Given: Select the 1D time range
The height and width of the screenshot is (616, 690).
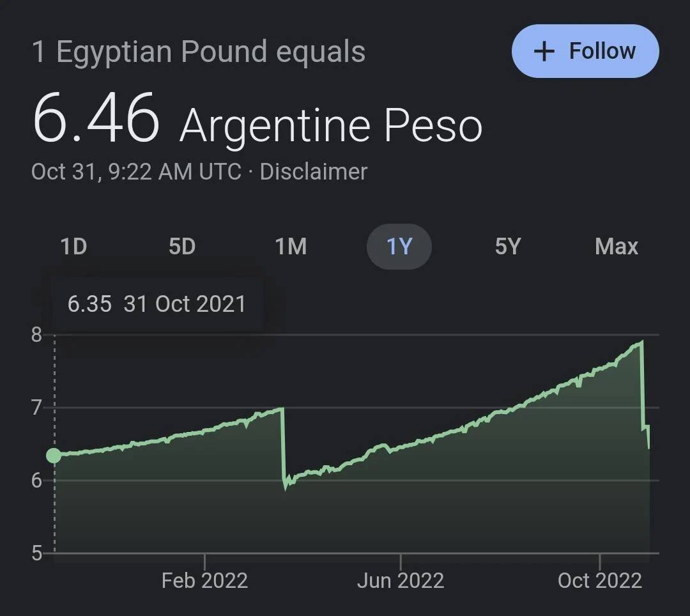Looking at the screenshot, I should pyautogui.click(x=73, y=247).
